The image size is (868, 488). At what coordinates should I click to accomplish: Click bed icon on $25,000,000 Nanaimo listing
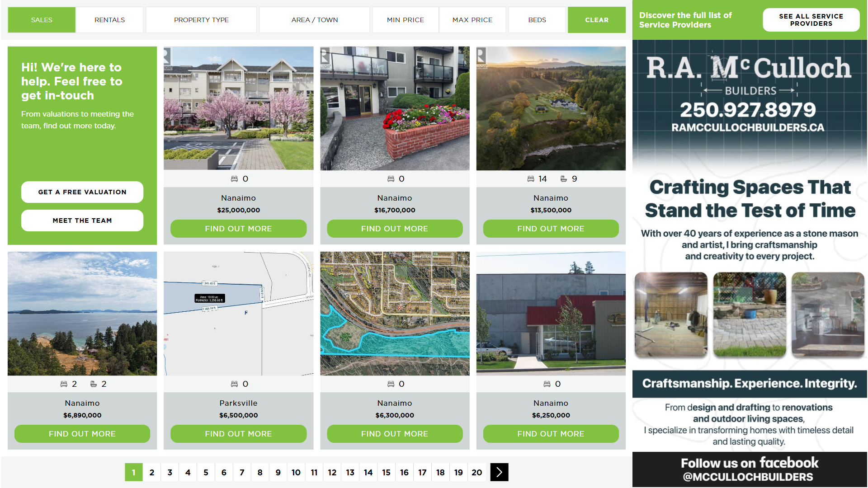pos(234,179)
